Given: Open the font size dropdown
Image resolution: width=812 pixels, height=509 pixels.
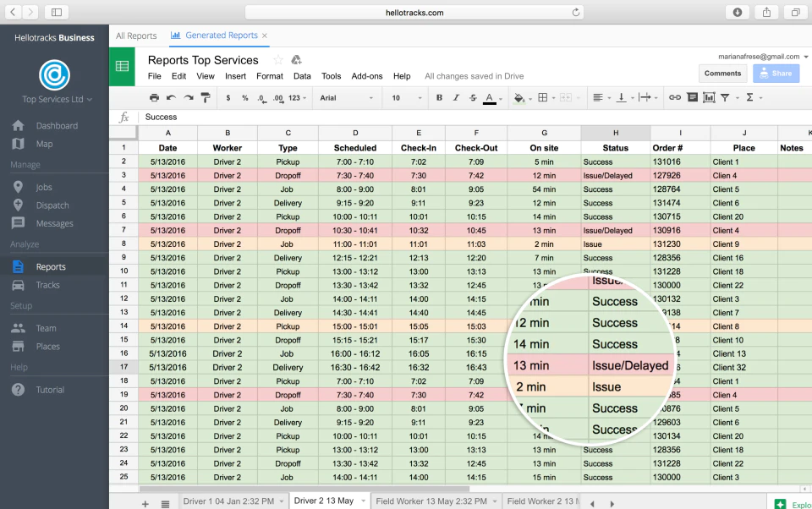Looking at the screenshot, I should tap(407, 98).
